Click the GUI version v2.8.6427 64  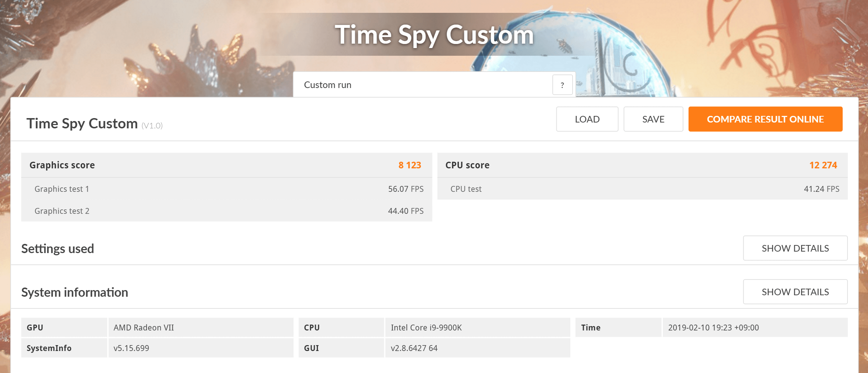tap(414, 348)
